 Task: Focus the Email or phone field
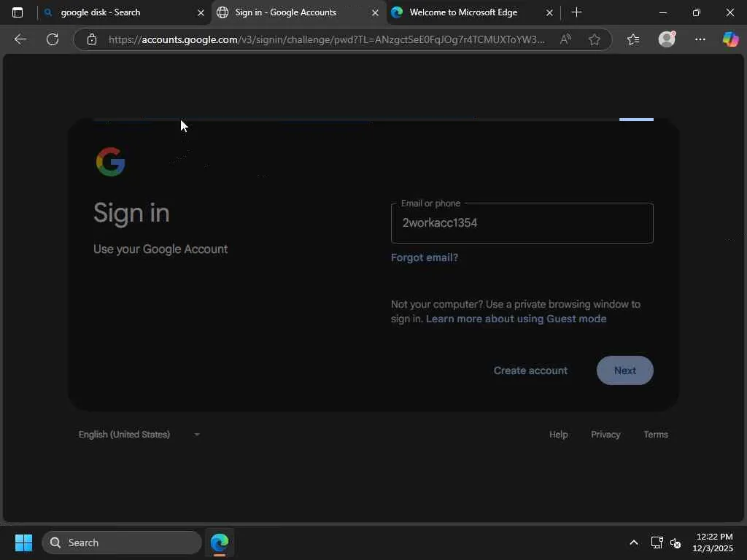[x=522, y=223]
